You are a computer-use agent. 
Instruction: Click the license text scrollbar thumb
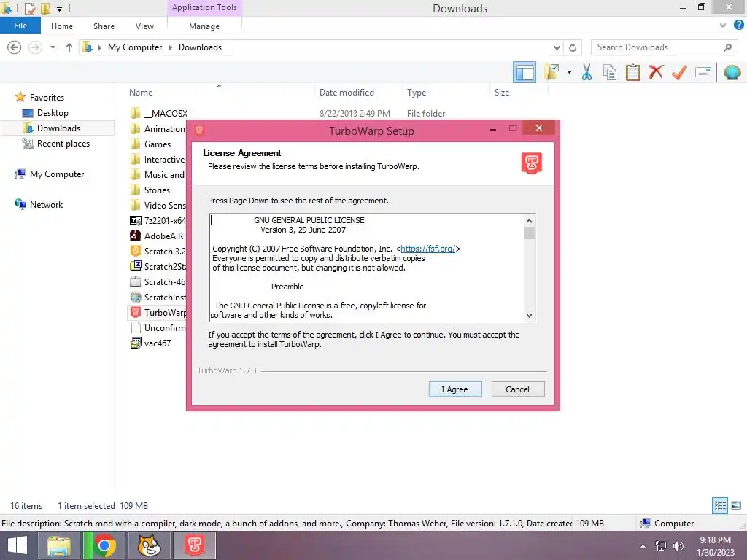(529, 233)
